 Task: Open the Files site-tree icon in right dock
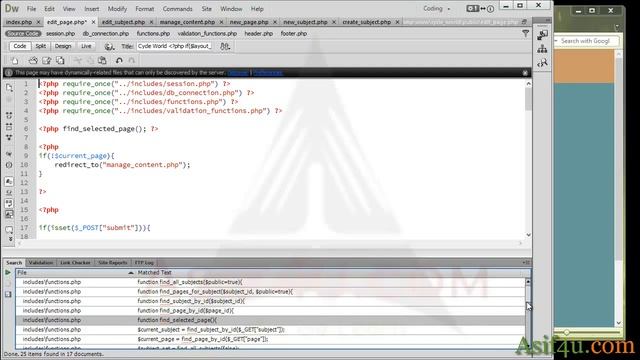point(542,49)
